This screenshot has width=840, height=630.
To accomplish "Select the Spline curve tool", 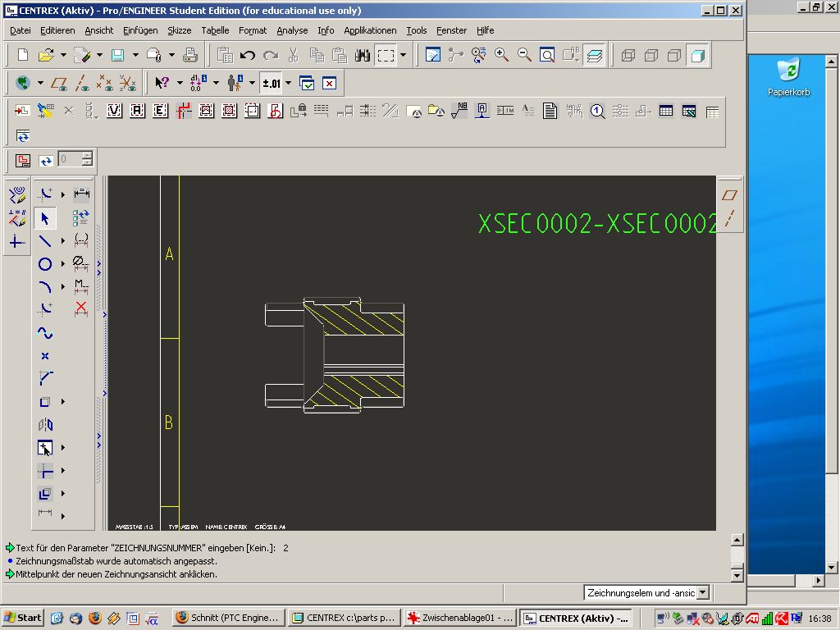I will tap(45, 333).
